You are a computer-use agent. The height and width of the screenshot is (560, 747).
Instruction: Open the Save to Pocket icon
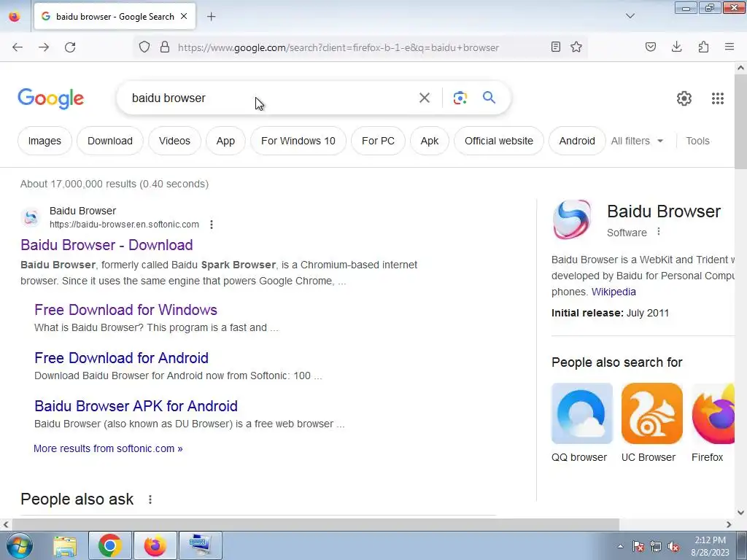pyautogui.click(x=651, y=47)
